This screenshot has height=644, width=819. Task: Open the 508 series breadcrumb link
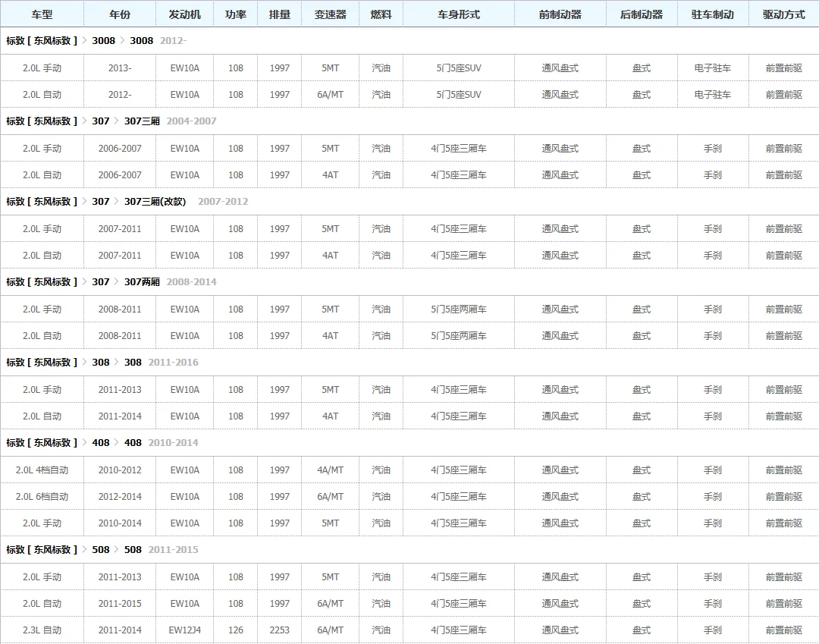point(101,550)
